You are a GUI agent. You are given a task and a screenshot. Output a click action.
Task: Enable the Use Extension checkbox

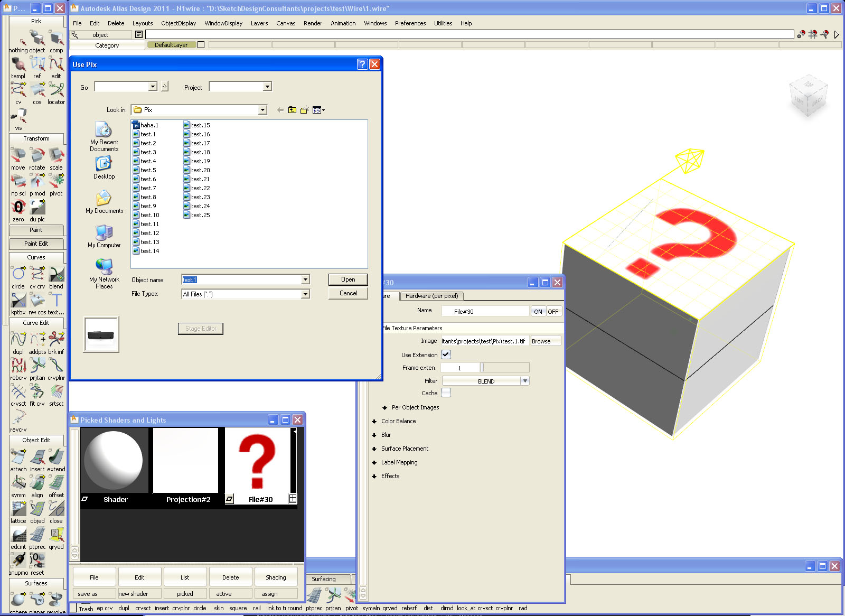pyautogui.click(x=446, y=354)
